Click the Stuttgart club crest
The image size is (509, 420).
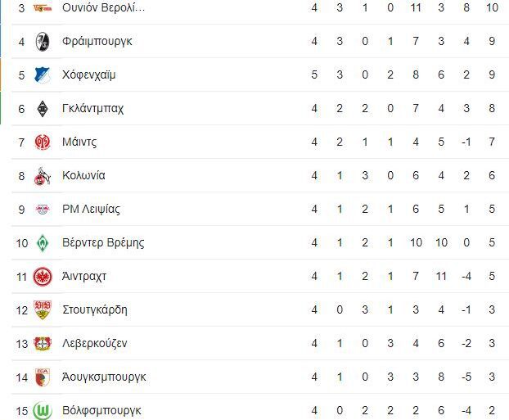[43, 310]
